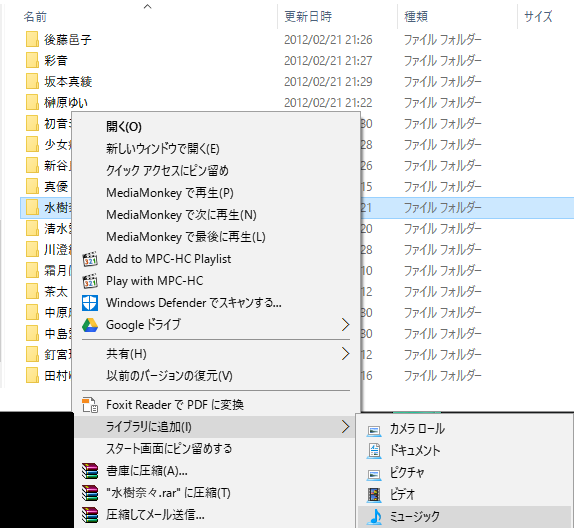
Task: Click the ピクチャ library icon
Action: point(374,475)
